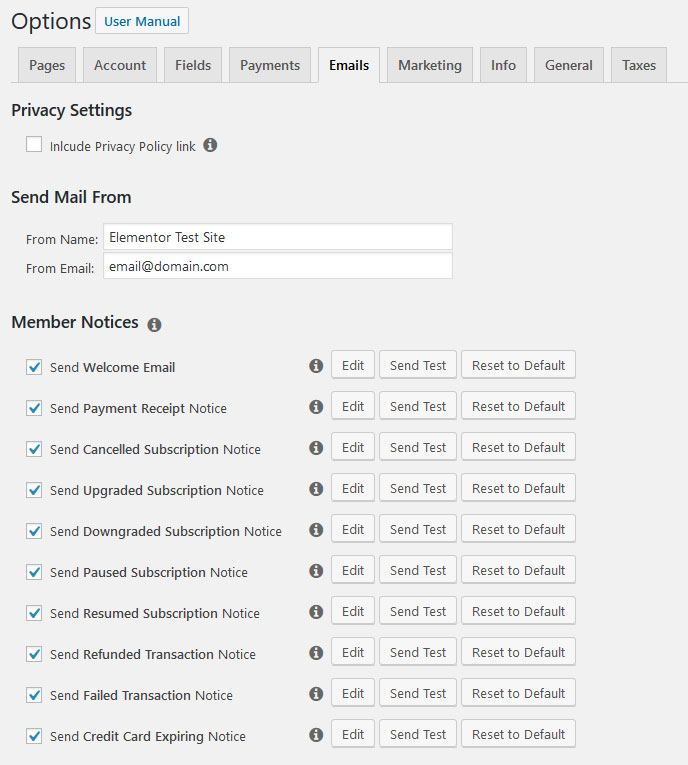Switch to the Payments tab
Screen dimensions: 688x765
point(270,65)
